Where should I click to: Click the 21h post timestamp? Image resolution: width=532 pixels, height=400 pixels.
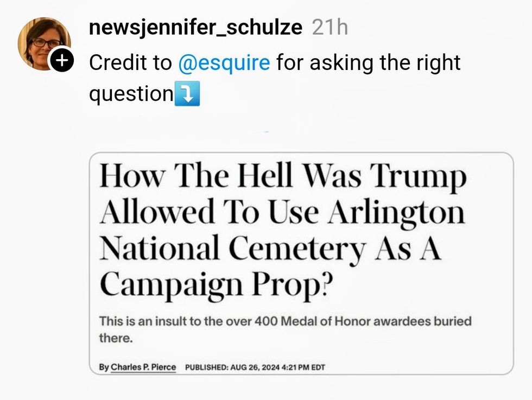tap(330, 27)
